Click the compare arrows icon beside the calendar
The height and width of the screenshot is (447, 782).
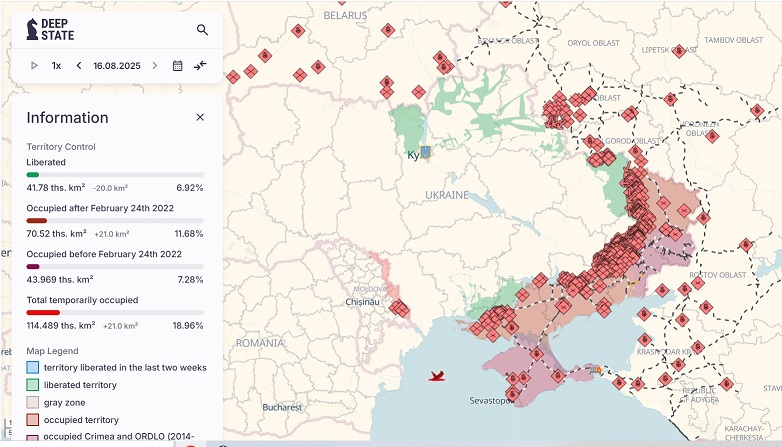pos(201,65)
